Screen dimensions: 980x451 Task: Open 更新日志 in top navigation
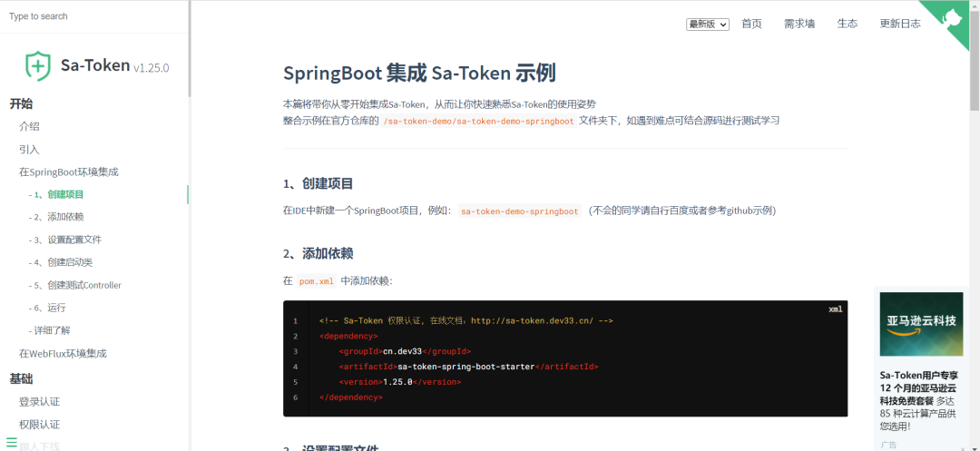click(900, 24)
